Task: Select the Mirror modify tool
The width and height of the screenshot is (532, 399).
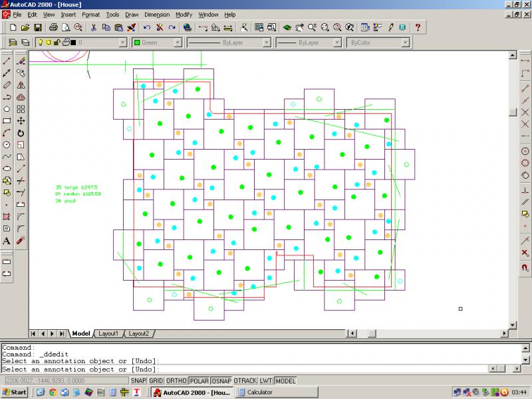Action: pos(21,84)
